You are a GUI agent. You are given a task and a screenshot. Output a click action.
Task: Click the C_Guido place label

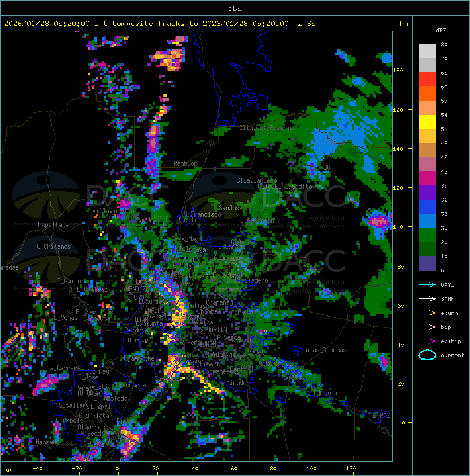click(x=69, y=281)
